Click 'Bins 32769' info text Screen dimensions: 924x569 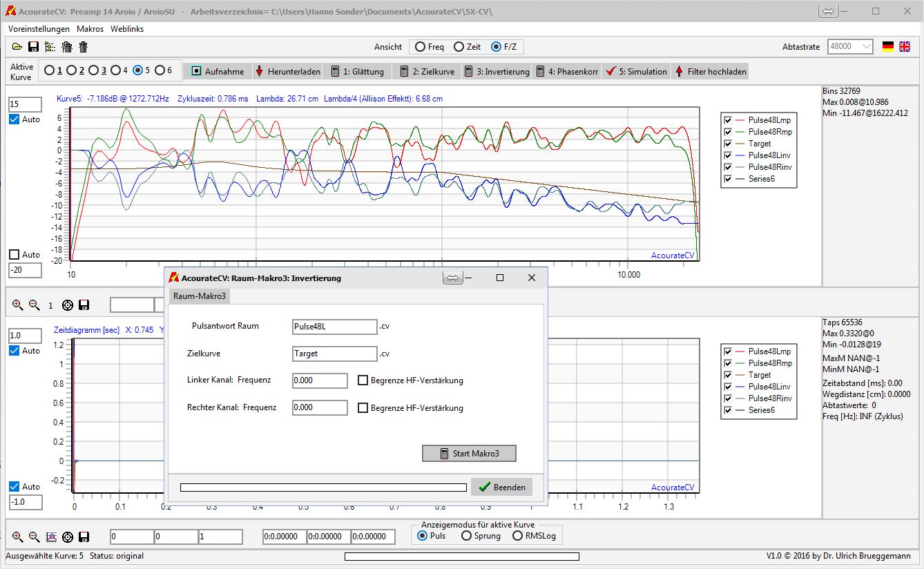tap(843, 91)
